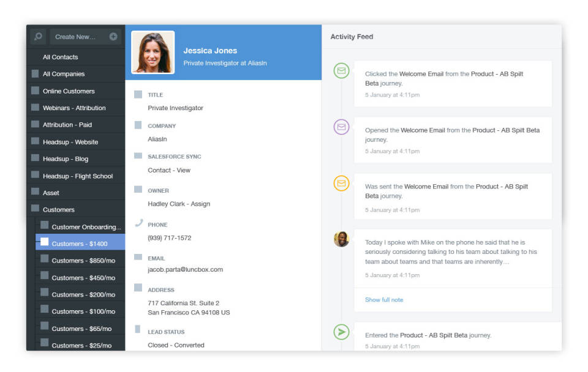This screenshot has width=588, height=372.
Task: Click the purple opened-email icon
Action: (341, 127)
